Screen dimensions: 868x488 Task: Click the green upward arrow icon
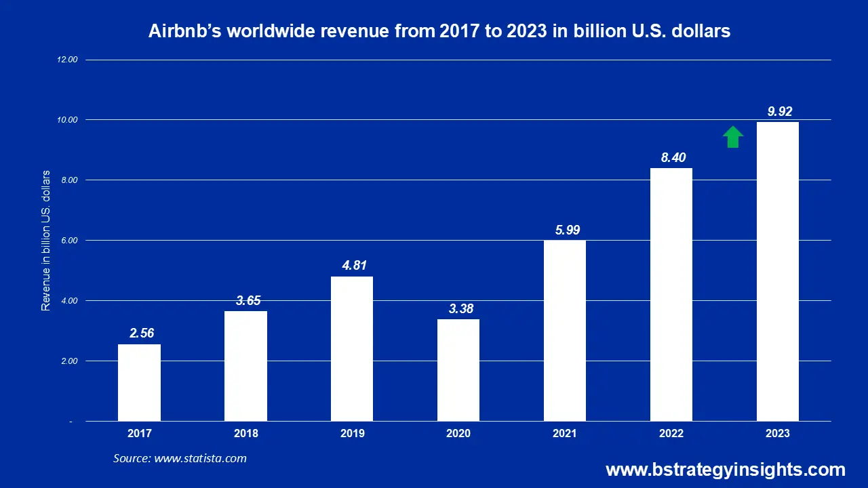pos(732,137)
